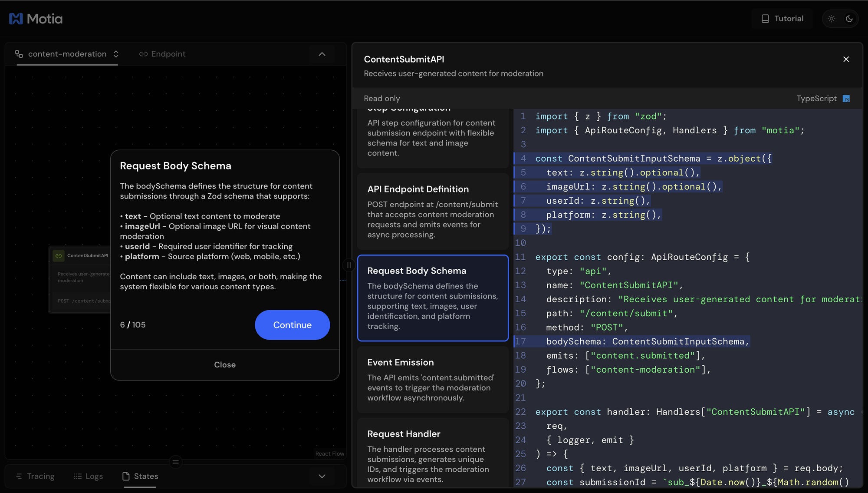Switch to light theme sun icon
The image size is (868, 493).
pyautogui.click(x=832, y=19)
